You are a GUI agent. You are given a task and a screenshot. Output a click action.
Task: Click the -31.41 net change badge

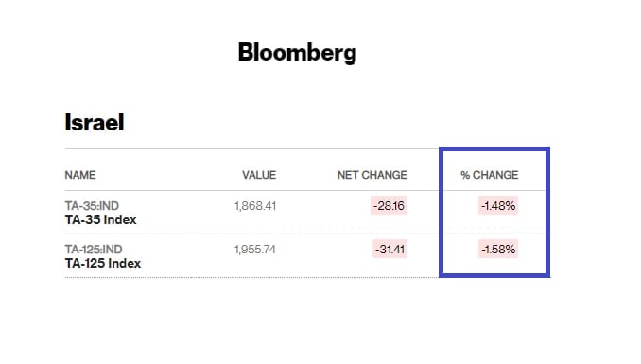click(390, 249)
